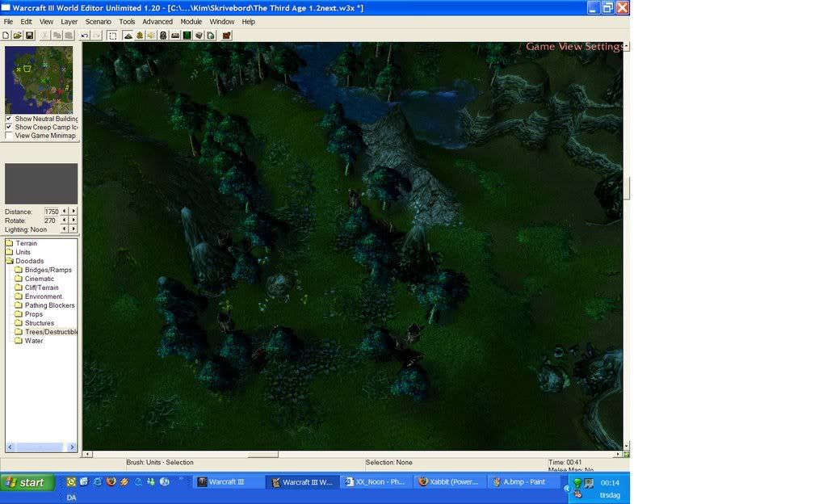Undo last action in toolbar
This screenshot has width=827, height=504.
click(84, 36)
